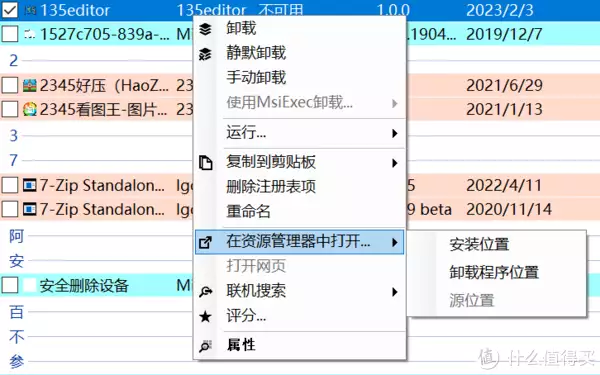This screenshot has height=375, width=600.
Task: Check the 7-Zip 2020/11/14 row checkbox
Action: click(x=10, y=209)
